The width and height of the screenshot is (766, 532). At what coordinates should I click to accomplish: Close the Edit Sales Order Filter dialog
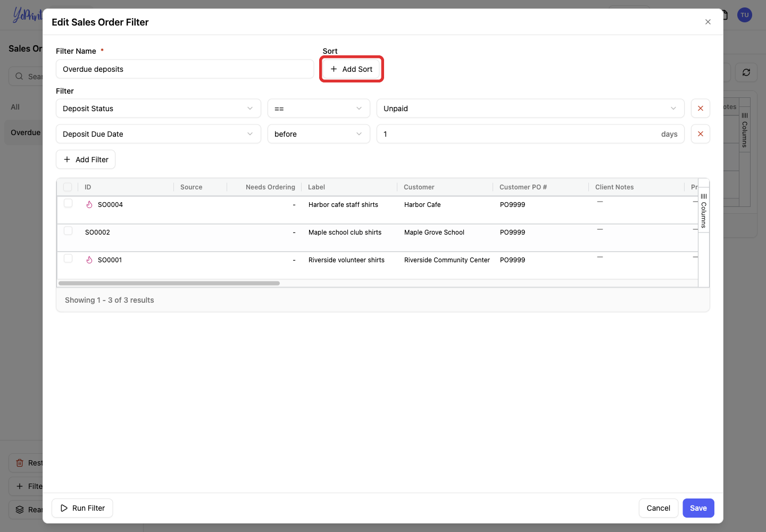707,22
